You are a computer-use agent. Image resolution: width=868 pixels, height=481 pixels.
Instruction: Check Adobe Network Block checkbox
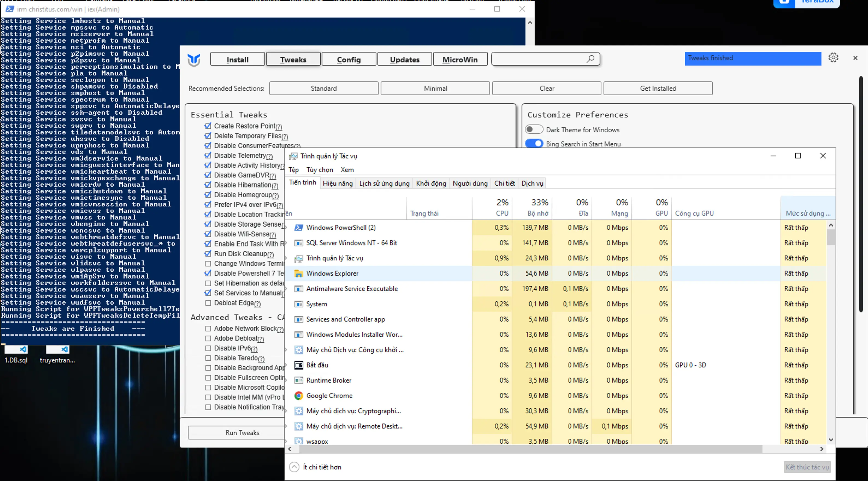208,328
